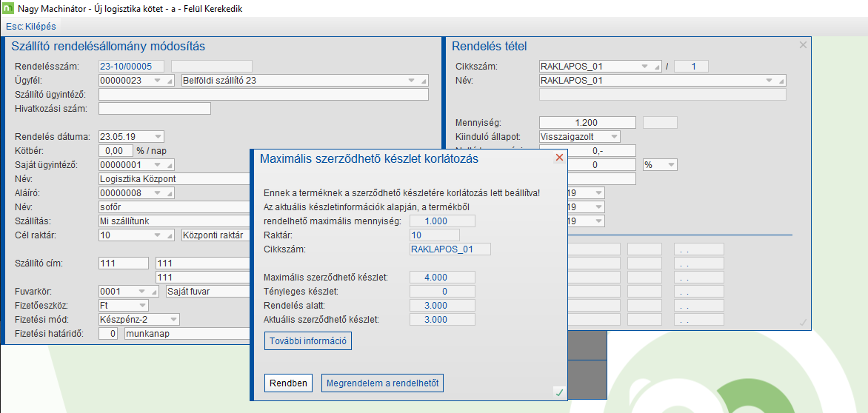
Task: Open the Fuvarkör dropdown
Action: click(143, 291)
